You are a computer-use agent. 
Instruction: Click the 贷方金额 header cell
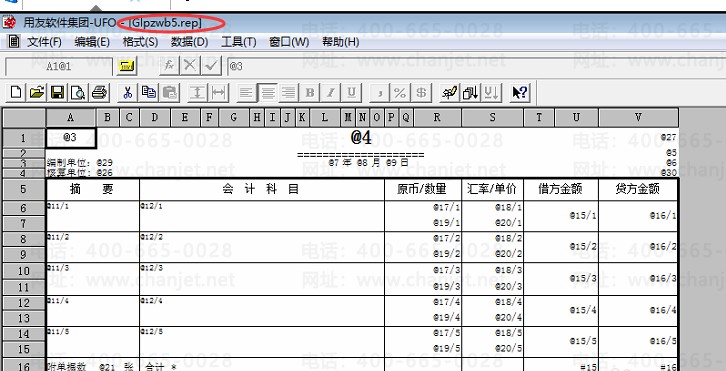(x=638, y=189)
